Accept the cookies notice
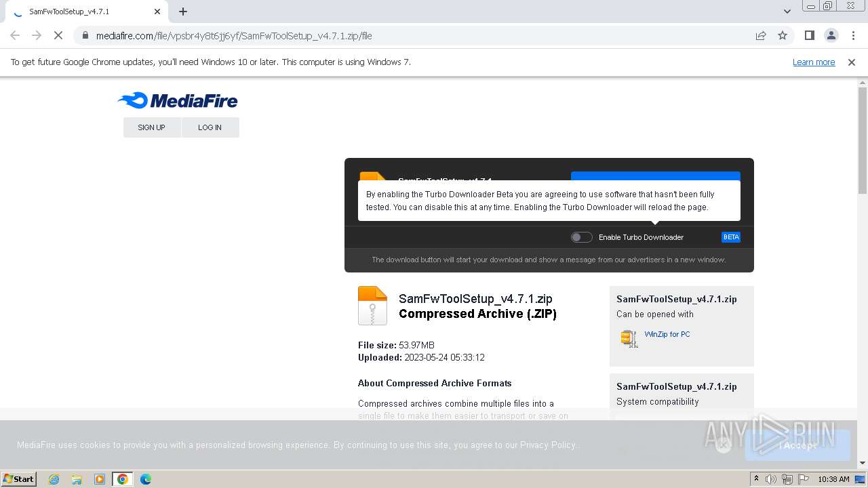Screen dimensions: 868x488 pos(797,445)
